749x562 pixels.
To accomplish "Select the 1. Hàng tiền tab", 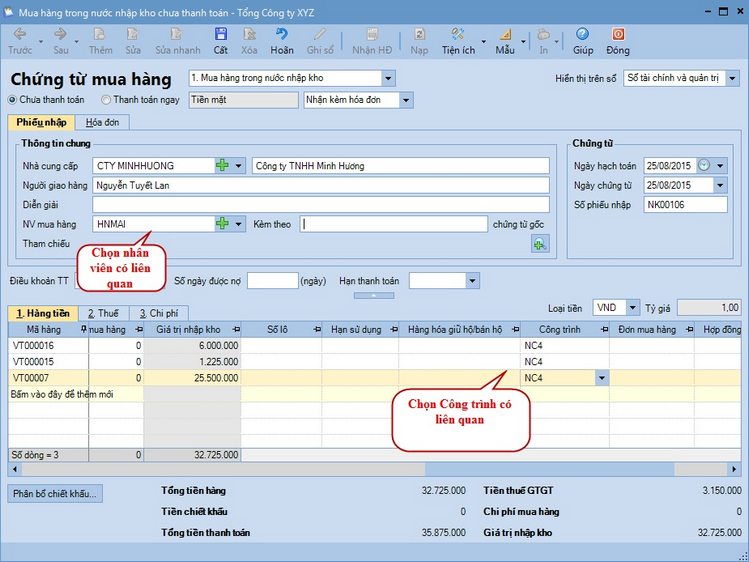I will 43,313.
